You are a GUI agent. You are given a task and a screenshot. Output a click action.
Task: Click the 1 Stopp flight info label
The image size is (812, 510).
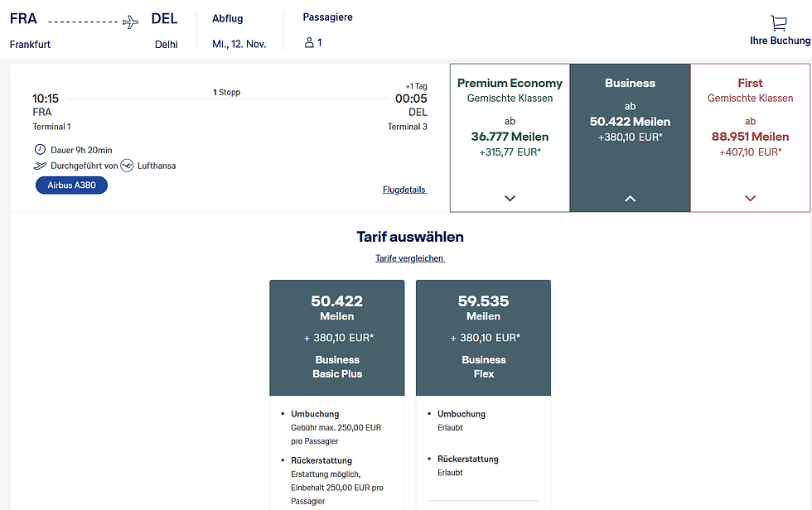tap(226, 92)
